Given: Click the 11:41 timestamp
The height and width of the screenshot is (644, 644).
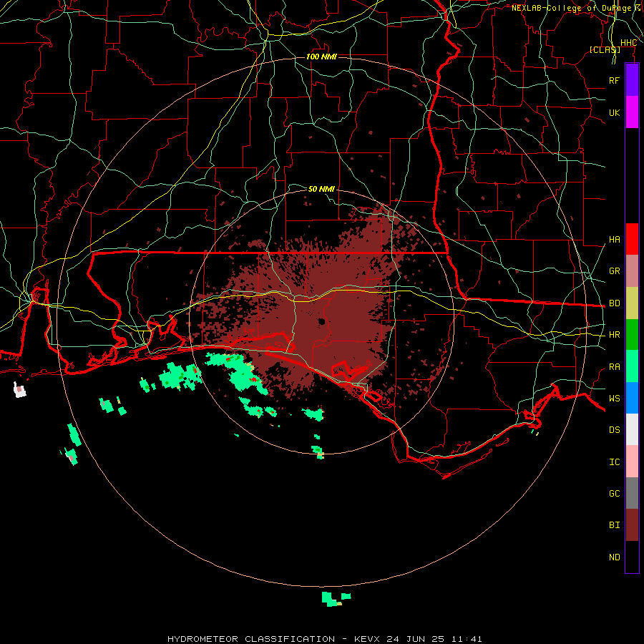Looking at the screenshot, I should (x=466, y=639).
